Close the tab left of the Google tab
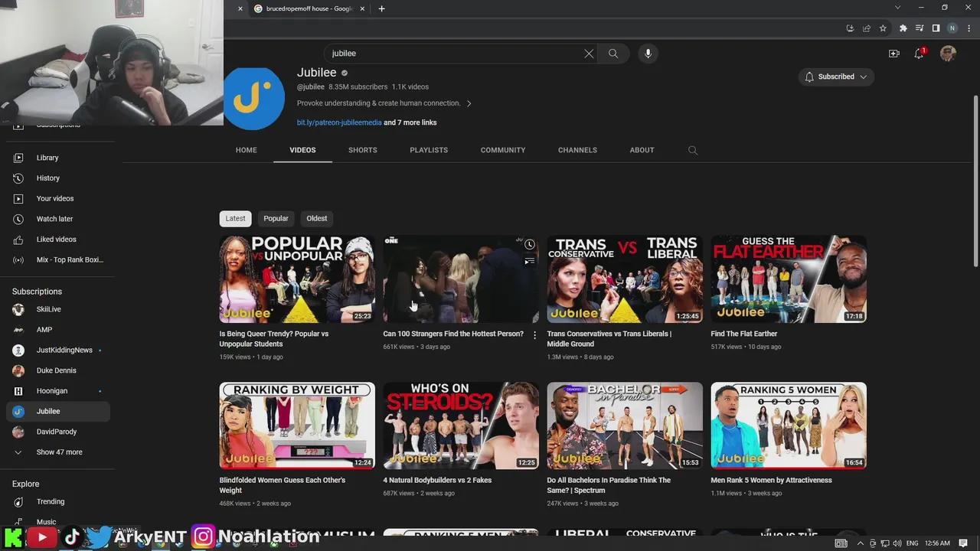980x551 pixels. coord(240,8)
